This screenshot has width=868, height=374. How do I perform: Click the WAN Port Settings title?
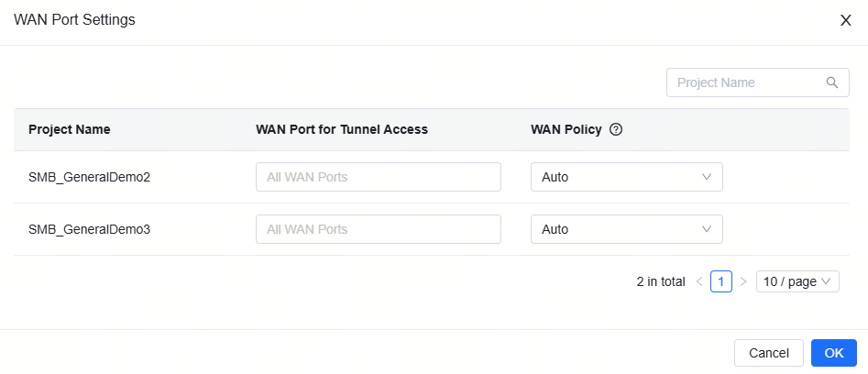tap(74, 20)
